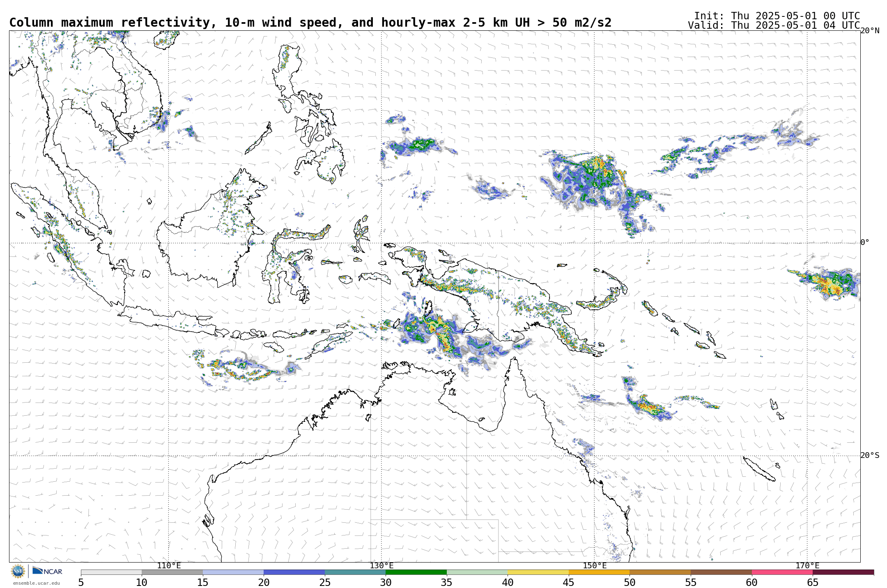
Task: Click the 20°N latitude label
Action: 870,31
